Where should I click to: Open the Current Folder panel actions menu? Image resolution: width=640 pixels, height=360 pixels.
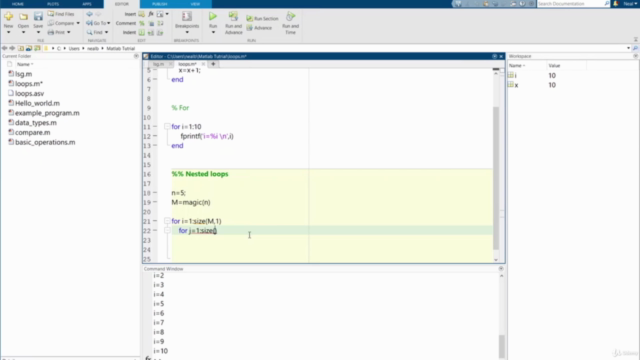point(136,56)
